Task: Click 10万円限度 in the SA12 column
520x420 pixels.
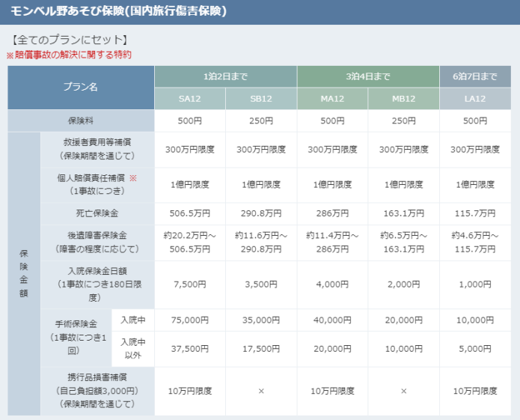Action: point(190,391)
